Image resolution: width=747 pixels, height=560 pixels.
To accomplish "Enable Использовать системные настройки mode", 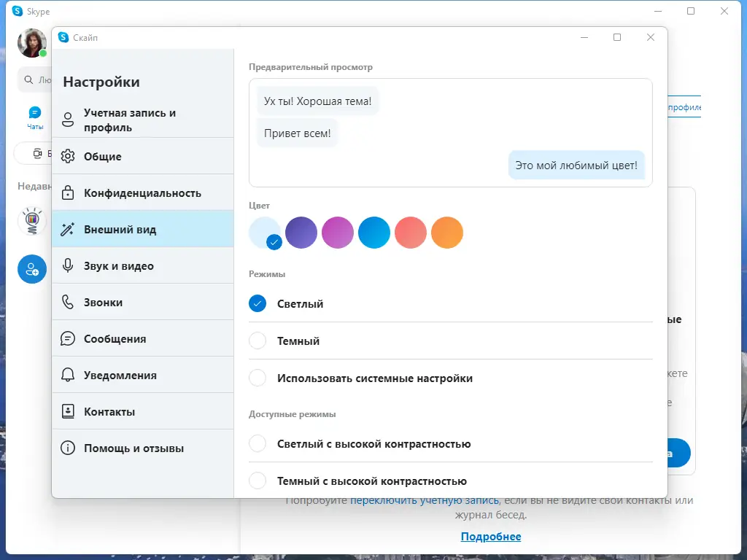I will click(257, 378).
